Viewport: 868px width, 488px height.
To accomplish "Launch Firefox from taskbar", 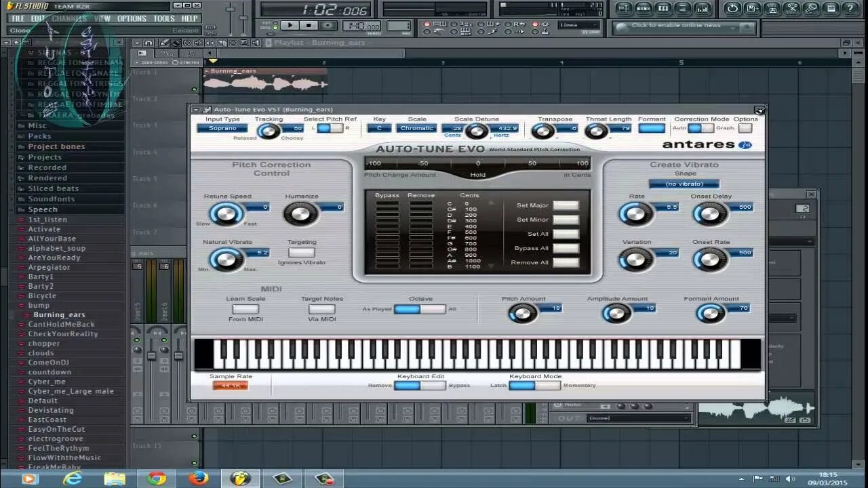I will [x=198, y=479].
